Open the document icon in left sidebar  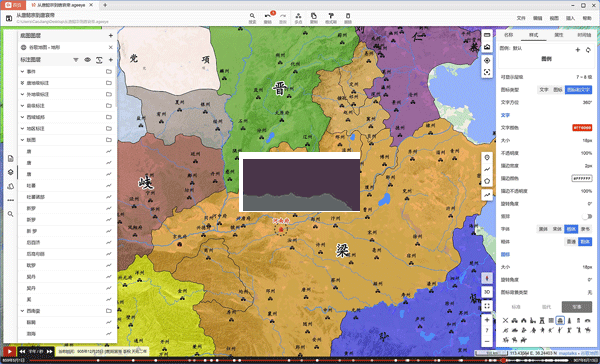(x=10, y=158)
